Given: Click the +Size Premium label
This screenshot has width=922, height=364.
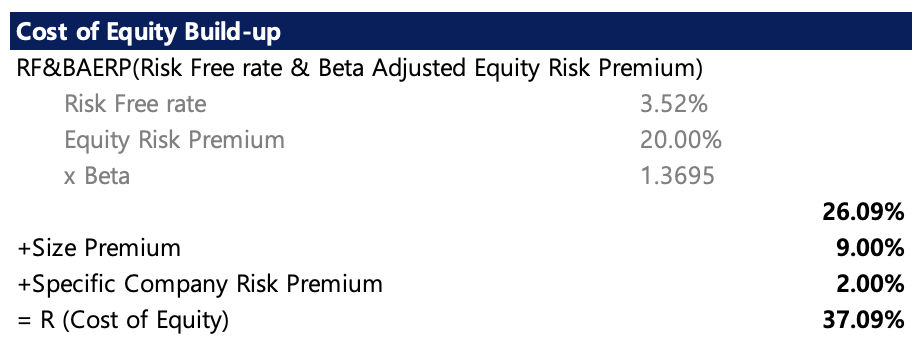Looking at the screenshot, I should click(x=99, y=248).
